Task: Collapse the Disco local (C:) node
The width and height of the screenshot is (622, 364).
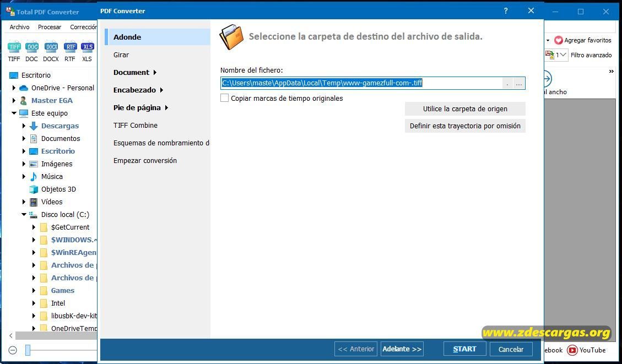Action: (24, 215)
